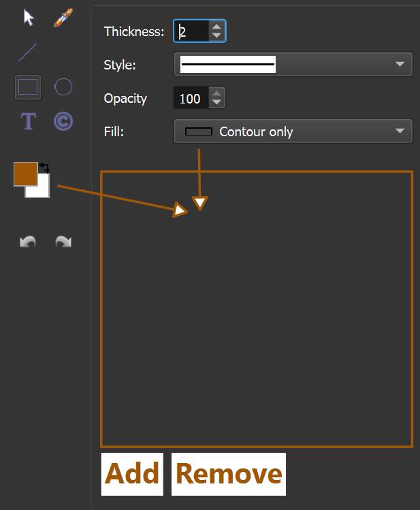This screenshot has height=510, width=420.
Task: Click the Opacity value field
Action: coord(190,99)
